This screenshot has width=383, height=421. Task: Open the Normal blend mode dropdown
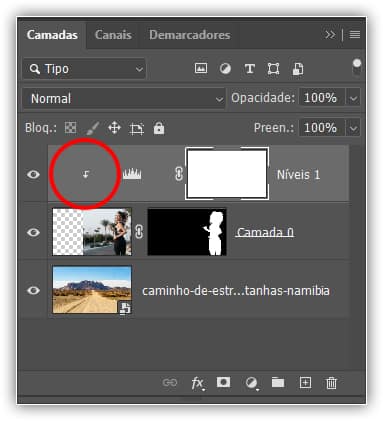pos(124,98)
